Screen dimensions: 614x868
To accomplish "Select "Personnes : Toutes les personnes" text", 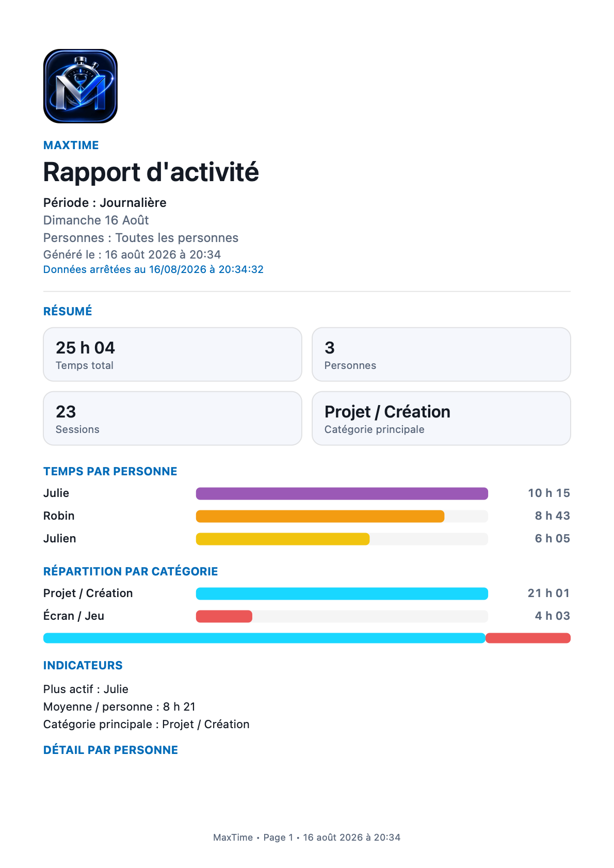I will [141, 238].
